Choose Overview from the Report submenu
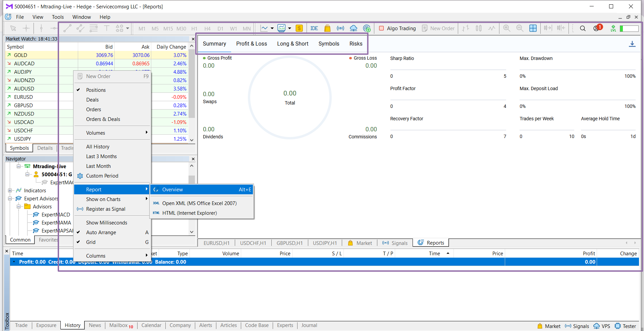This screenshot has height=331, width=644. pos(202,189)
